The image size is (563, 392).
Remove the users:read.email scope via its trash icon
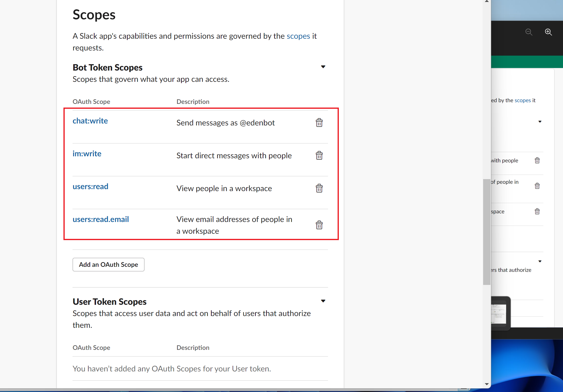pyautogui.click(x=319, y=225)
